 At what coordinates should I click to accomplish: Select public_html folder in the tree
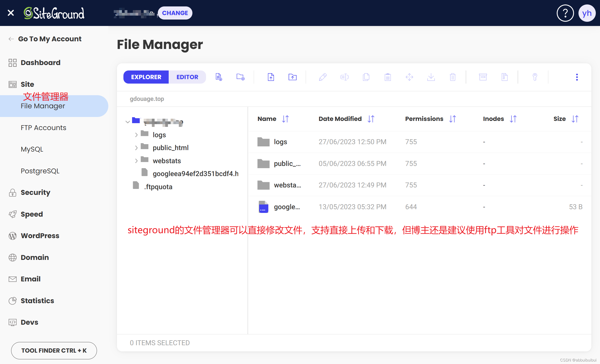coord(171,148)
